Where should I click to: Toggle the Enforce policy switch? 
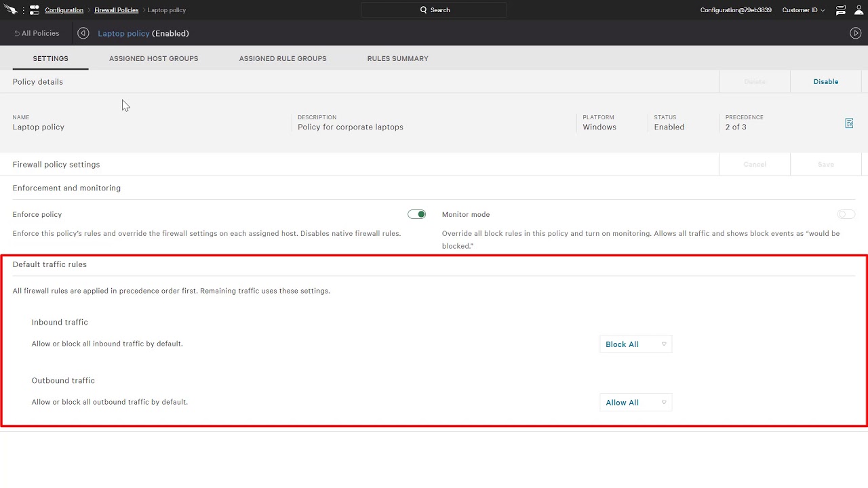pyautogui.click(x=416, y=214)
